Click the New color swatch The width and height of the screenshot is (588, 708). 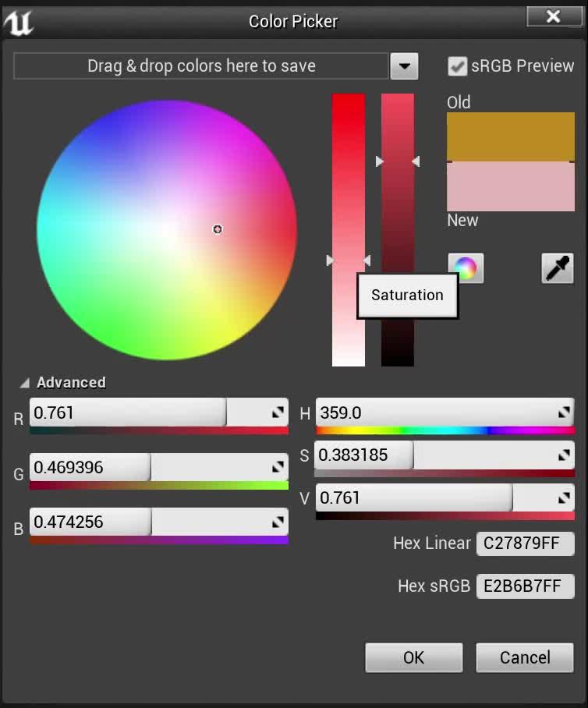point(511,186)
